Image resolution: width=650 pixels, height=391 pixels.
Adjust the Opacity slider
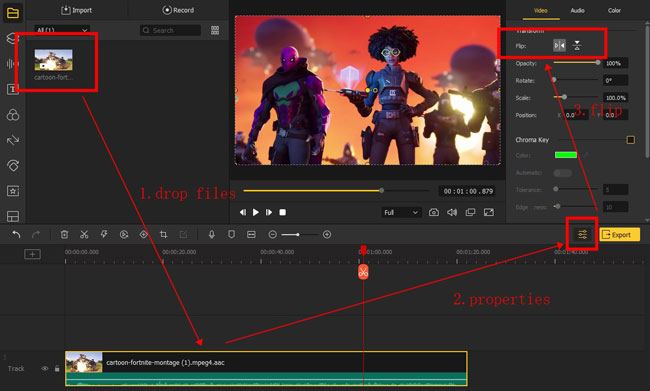click(x=576, y=63)
